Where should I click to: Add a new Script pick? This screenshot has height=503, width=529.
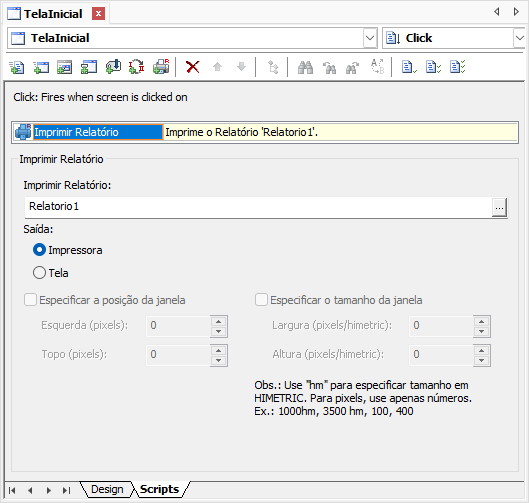(17, 67)
